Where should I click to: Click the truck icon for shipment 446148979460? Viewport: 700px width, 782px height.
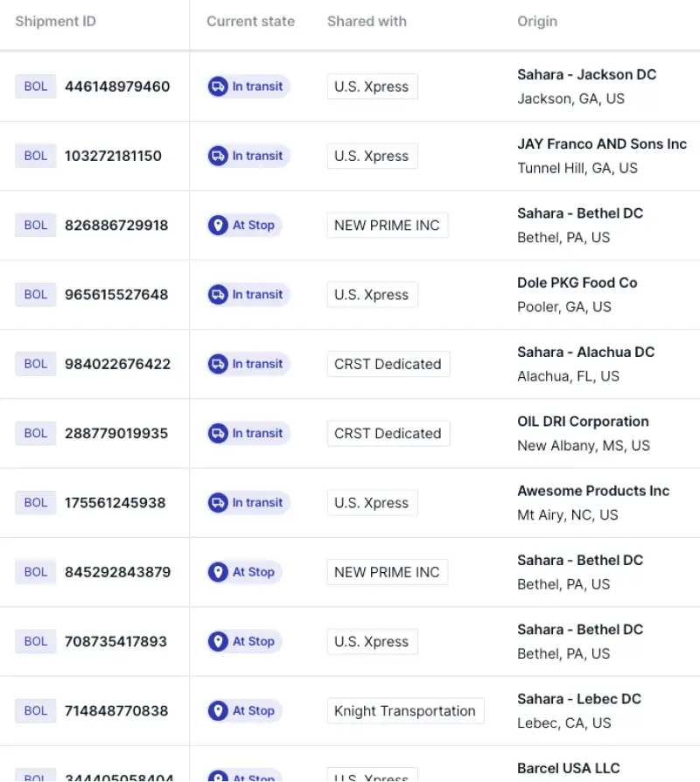pos(218,87)
